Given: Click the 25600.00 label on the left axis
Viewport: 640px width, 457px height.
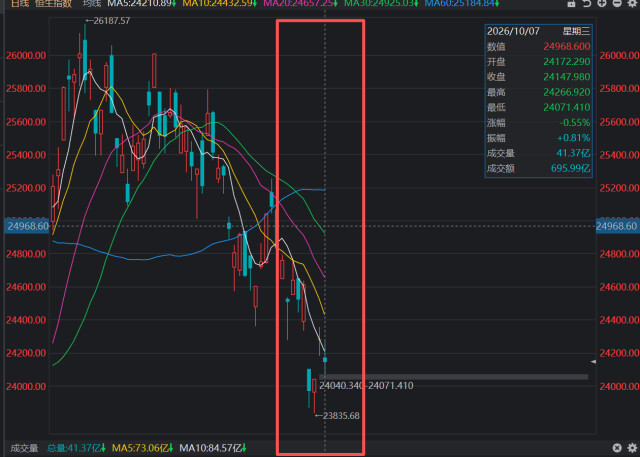Looking at the screenshot, I should pos(26,122).
